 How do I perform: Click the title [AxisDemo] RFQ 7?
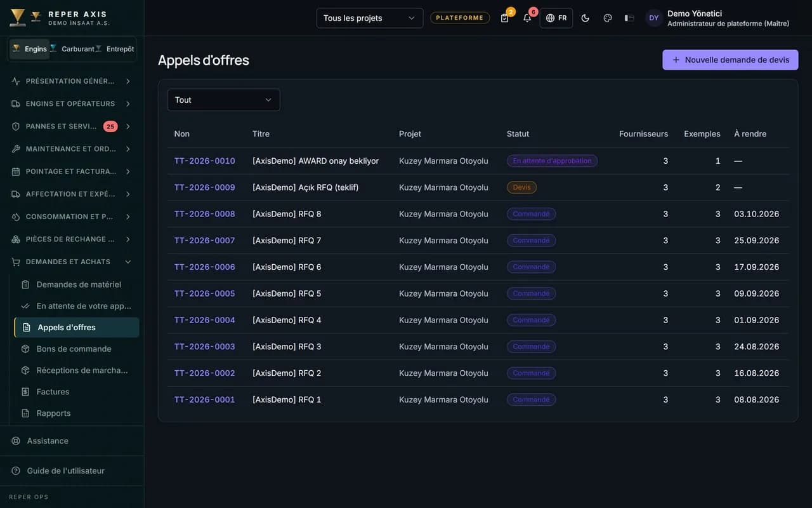[x=287, y=241]
